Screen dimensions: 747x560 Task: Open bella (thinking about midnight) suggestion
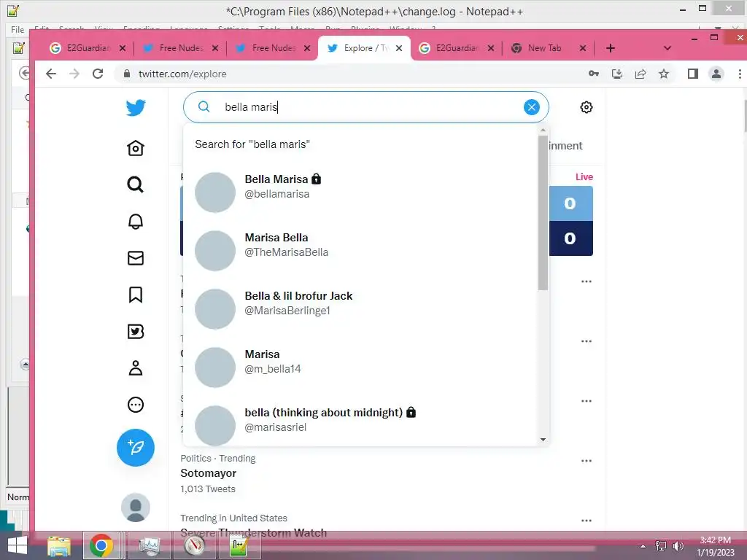(360, 423)
